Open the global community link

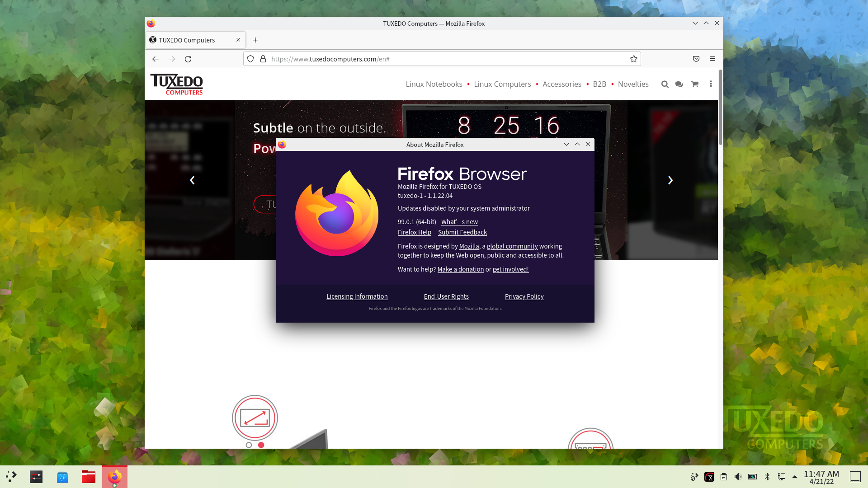(x=512, y=246)
